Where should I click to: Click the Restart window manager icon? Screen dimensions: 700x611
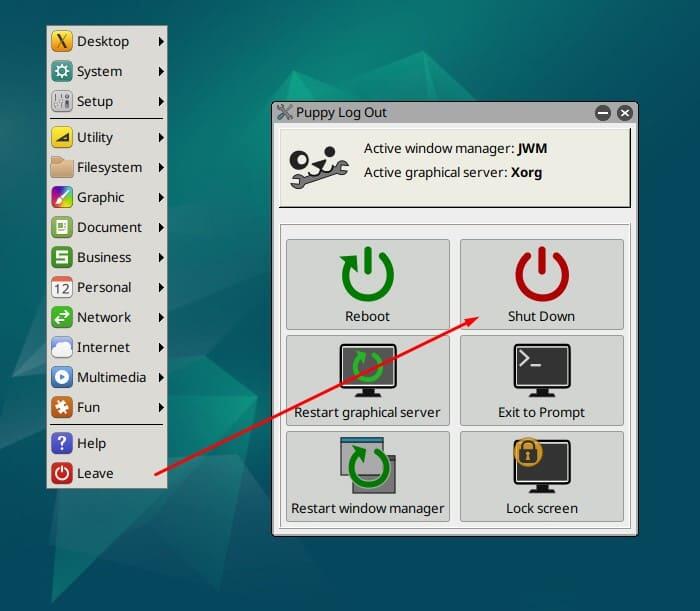click(x=368, y=465)
